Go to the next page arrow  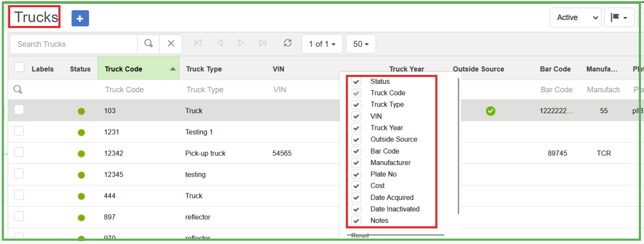click(x=241, y=43)
